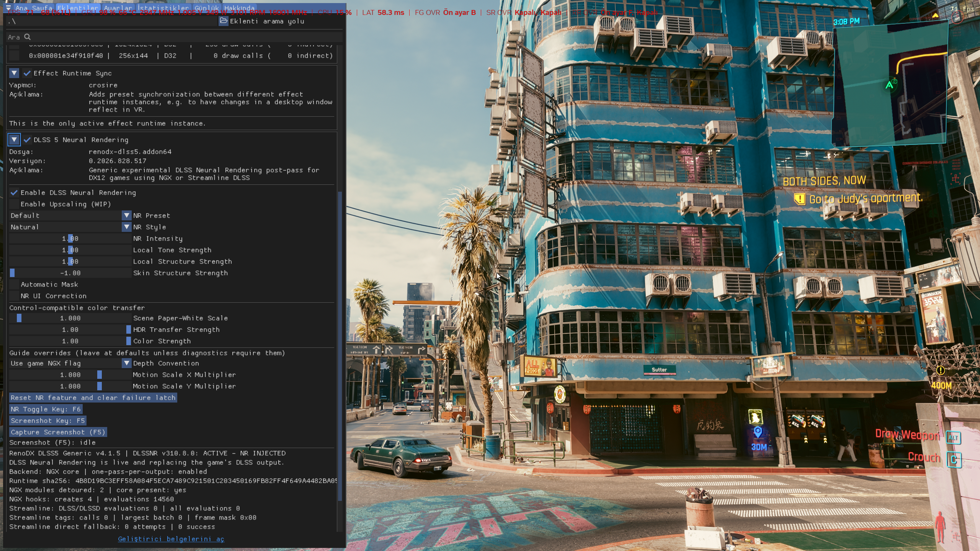Click the add-on list vertical scrollbar

pos(340,346)
